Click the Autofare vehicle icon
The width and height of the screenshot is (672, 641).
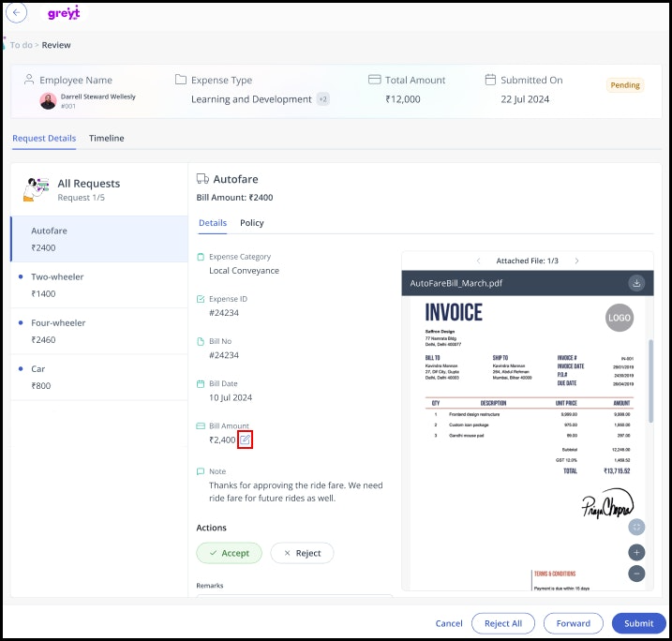point(202,179)
